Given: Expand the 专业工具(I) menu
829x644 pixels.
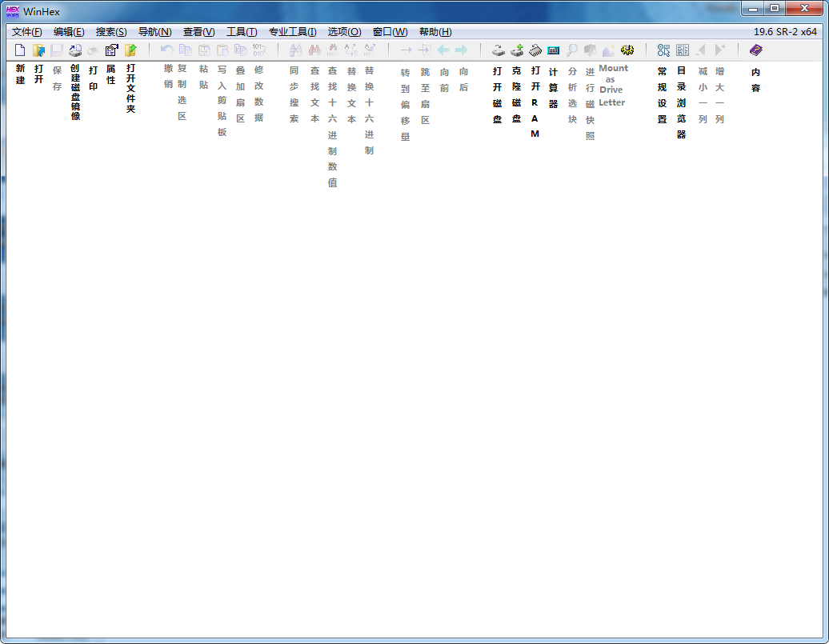Looking at the screenshot, I should 292,32.
